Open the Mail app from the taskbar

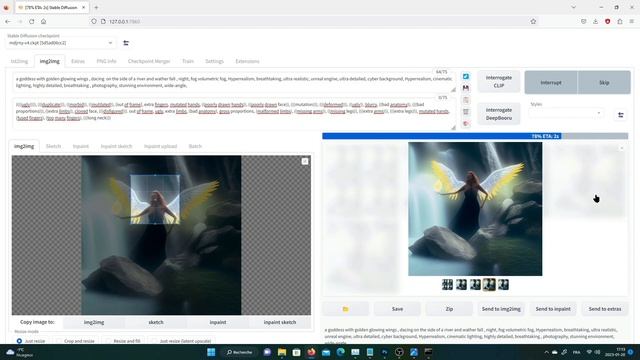coord(326,352)
